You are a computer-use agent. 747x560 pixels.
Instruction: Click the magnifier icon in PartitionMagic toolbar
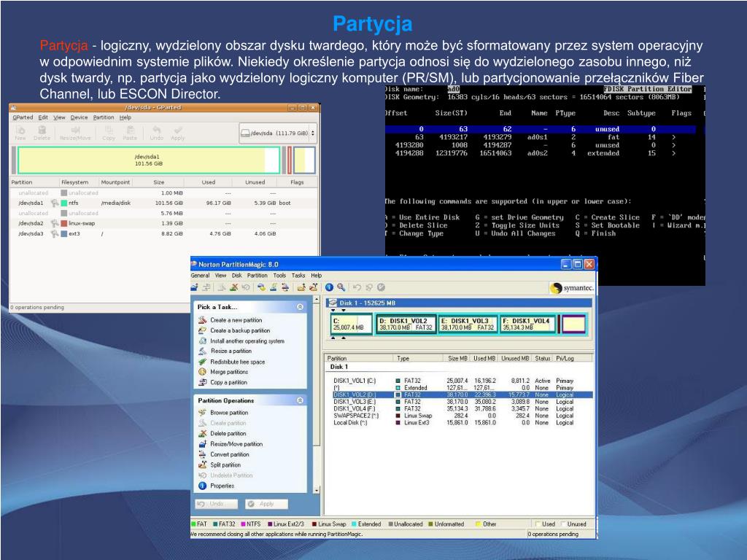pos(341,287)
